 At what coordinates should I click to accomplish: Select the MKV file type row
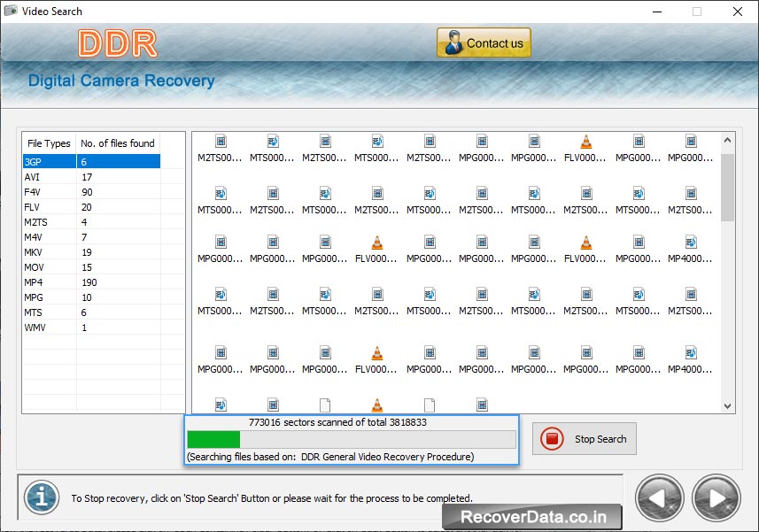click(x=91, y=252)
